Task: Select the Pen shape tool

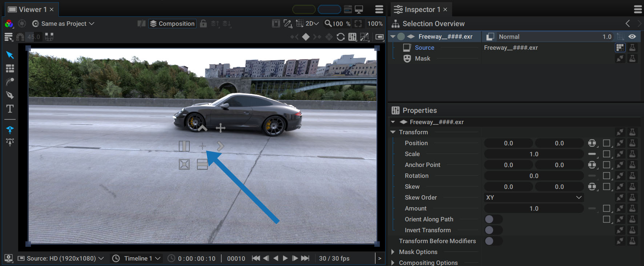Action: click(x=10, y=95)
